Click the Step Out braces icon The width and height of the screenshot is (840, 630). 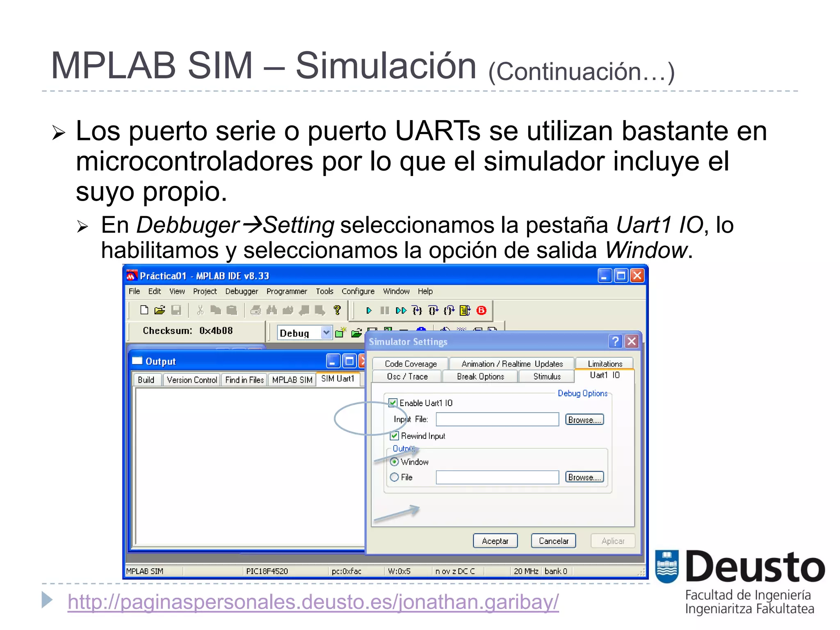tap(449, 310)
